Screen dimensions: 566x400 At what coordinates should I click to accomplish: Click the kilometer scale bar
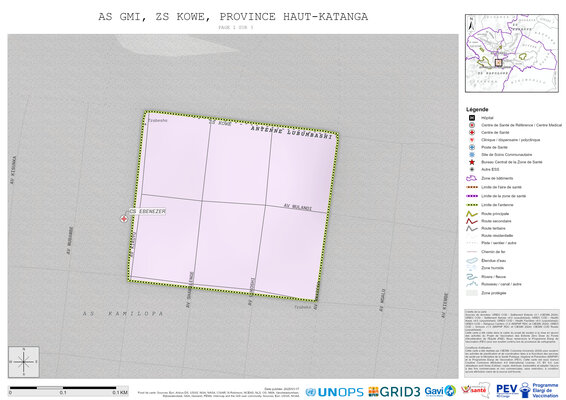68,388
